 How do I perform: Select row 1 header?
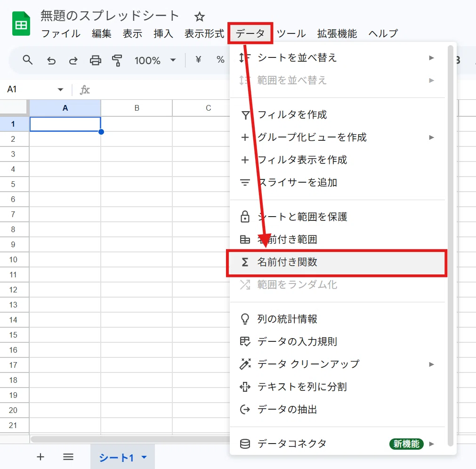pyautogui.click(x=14, y=124)
